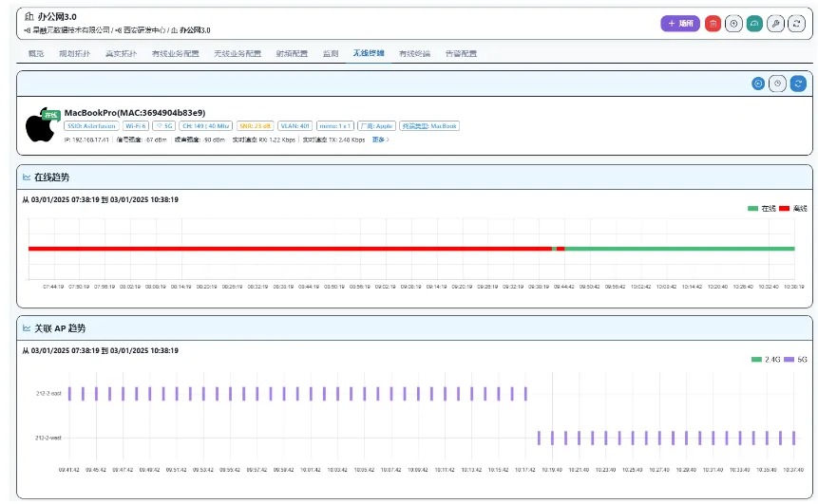Toggle the 2.4G legend entry
818x504 pixels.
click(766, 360)
